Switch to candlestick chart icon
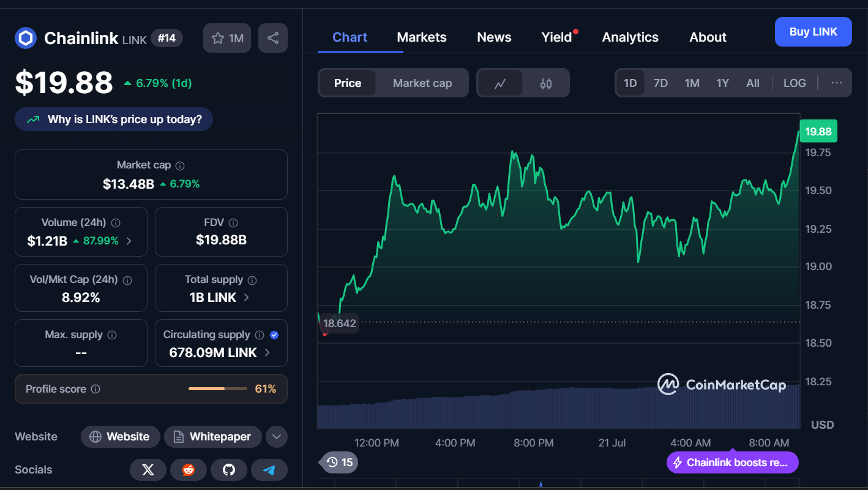 pos(546,83)
